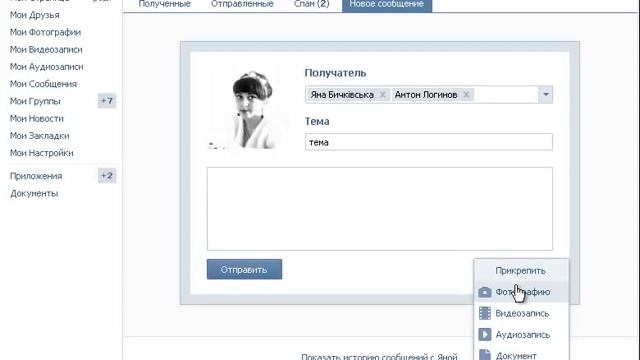This screenshot has height=360, width=640.
Task: Open Мои Аудиозаписи in the sidebar
Action: coord(47,67)
